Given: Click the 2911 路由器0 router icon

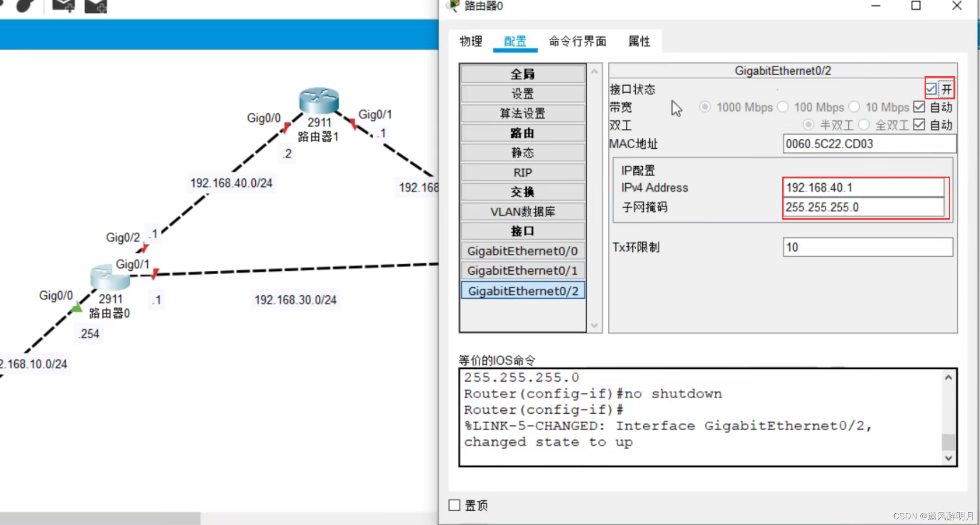Looking at the screenshot, I should point(110,277).
